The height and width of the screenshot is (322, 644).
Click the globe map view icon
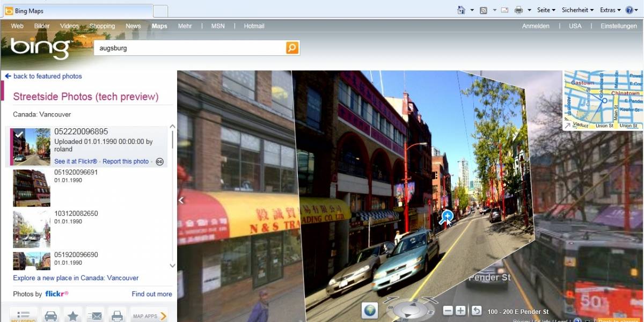(369, 310)
